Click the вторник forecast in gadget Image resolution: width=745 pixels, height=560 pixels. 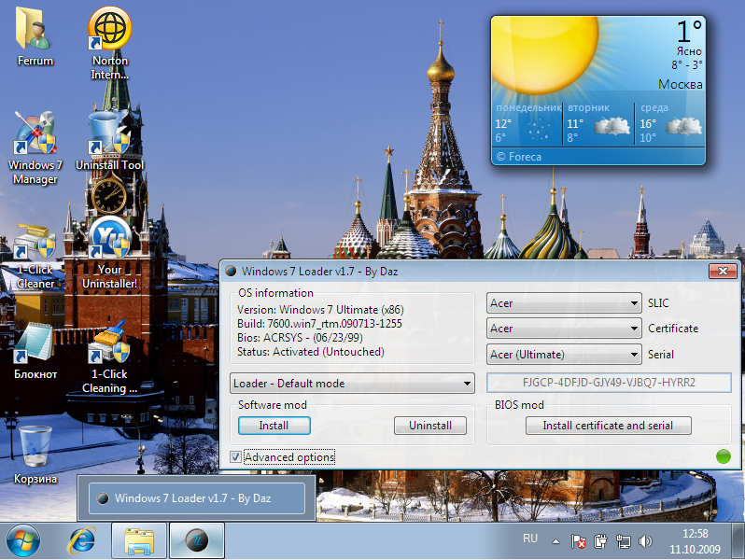pyautogui.click(x=598, y=123)
